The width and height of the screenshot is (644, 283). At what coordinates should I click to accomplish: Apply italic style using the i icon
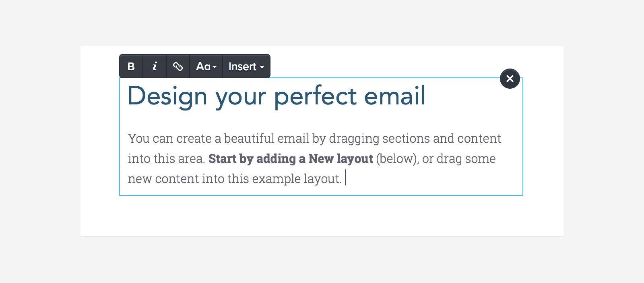point(155,67)
